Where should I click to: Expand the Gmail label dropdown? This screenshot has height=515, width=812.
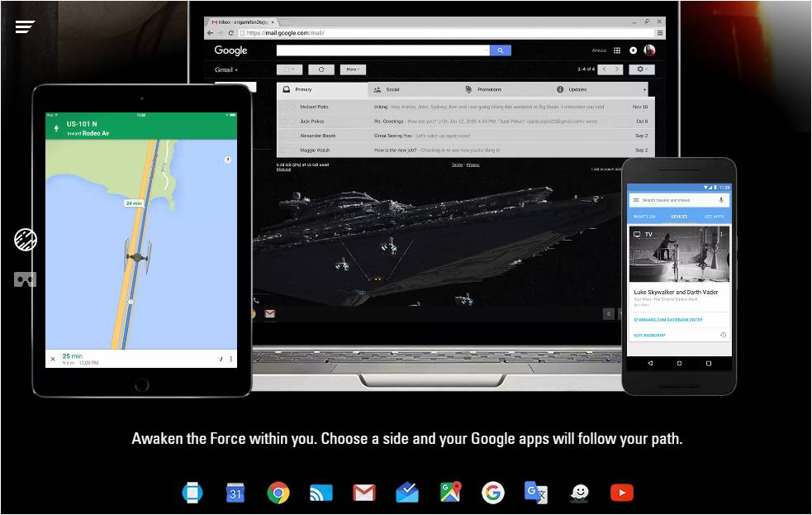pyautogui.click(x=226, y=69)
